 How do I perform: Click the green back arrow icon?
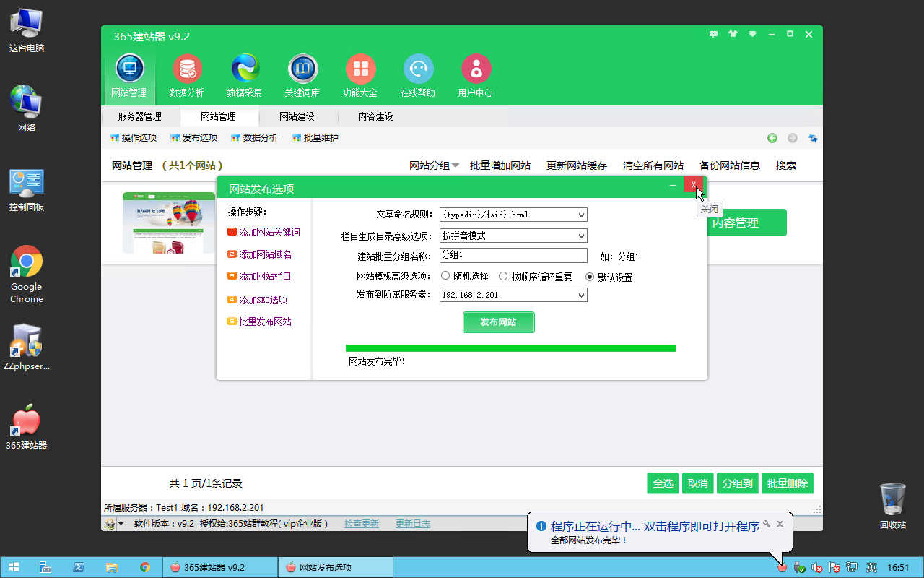pos(772,138)
